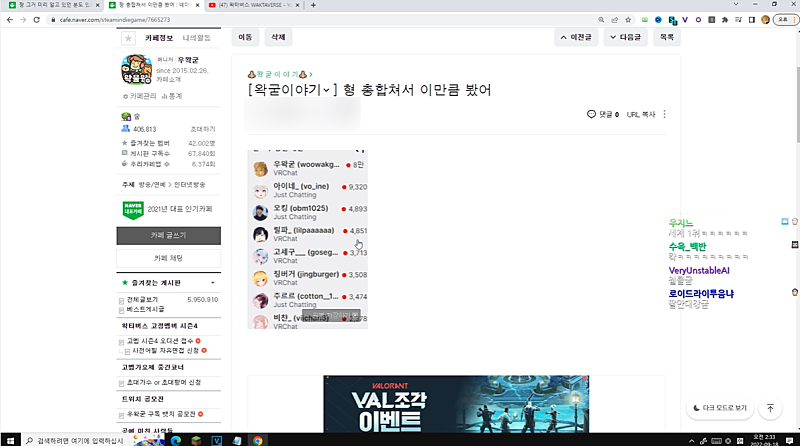The height and width of the screenshot is (446, 800).
Task: Click 아이네_ (vo_ine) streamer row
Action: [x=308, y=190]
